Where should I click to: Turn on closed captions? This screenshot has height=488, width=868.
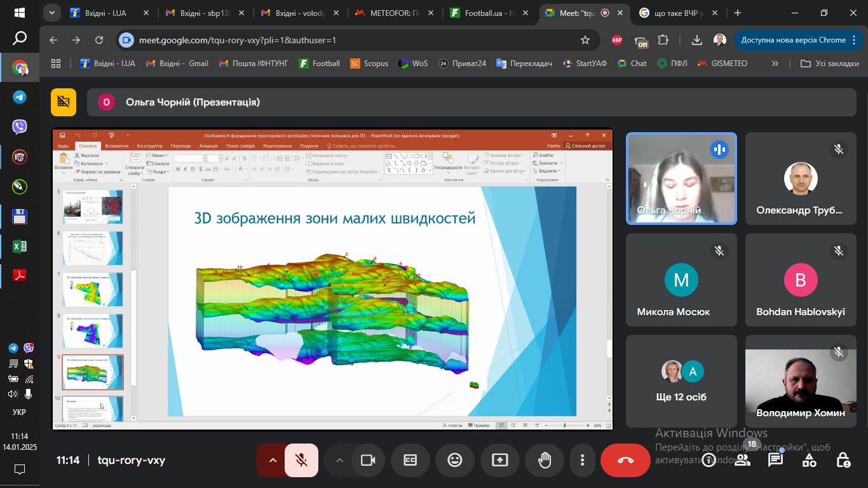pos(410,460)
